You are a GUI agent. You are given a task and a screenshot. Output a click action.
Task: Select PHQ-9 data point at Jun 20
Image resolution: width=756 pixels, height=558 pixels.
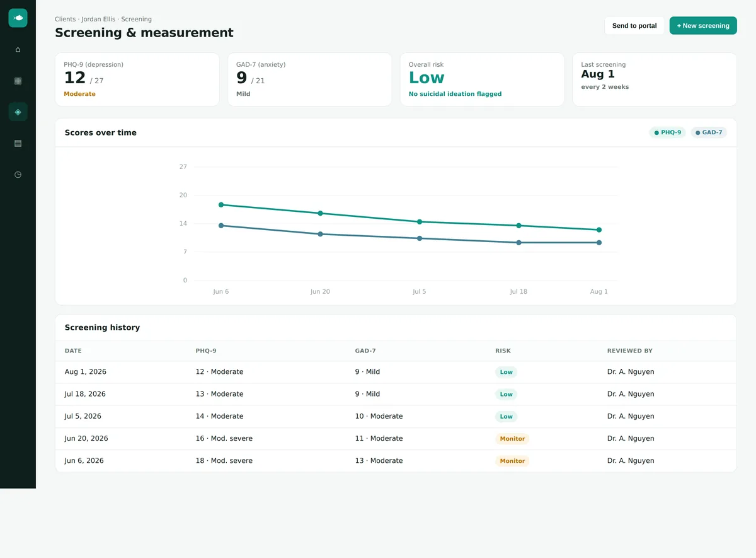tap(320, 213)
